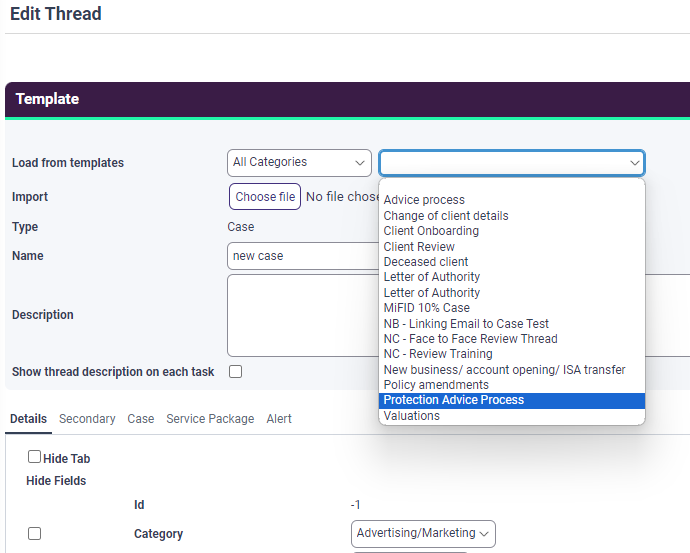Screen dimensions: 690x553
Task: Select the MiFID 10% Case option
Action: click(x=426, y=308)
